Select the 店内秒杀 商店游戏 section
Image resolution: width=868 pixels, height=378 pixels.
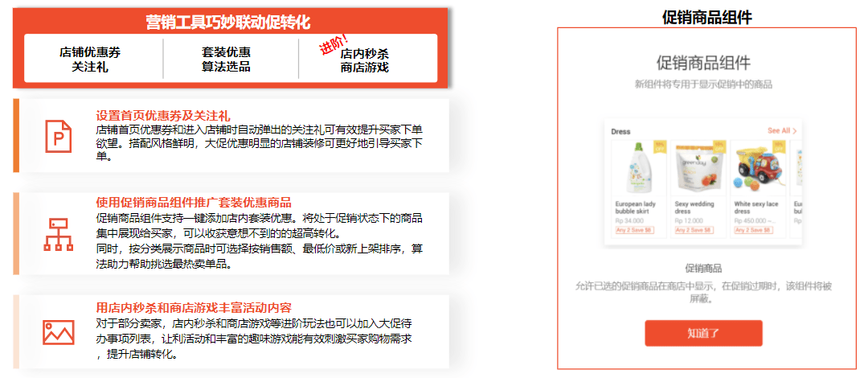pyautogui.click(x=365, y=60)
